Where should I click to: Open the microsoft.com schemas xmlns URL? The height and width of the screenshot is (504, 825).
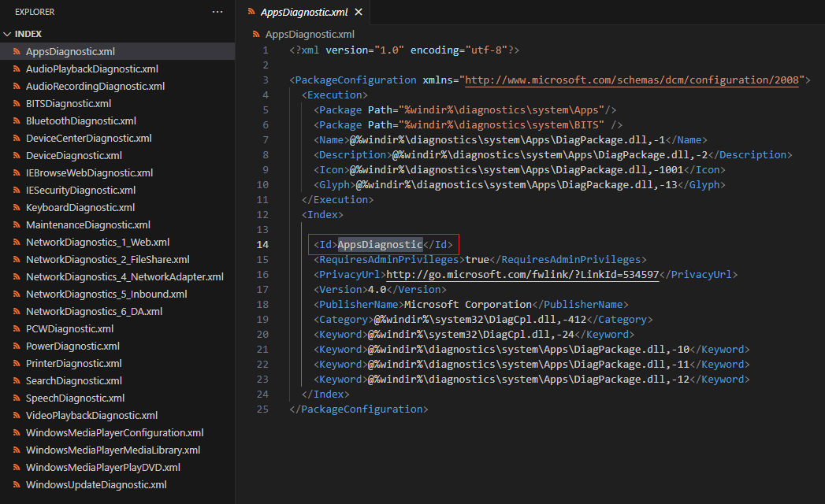coord(634,80)
